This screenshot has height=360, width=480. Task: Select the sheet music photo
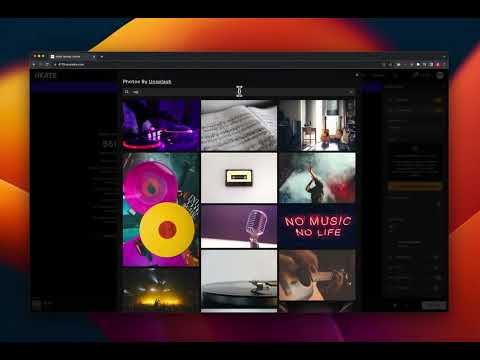(x=239, y=125)
